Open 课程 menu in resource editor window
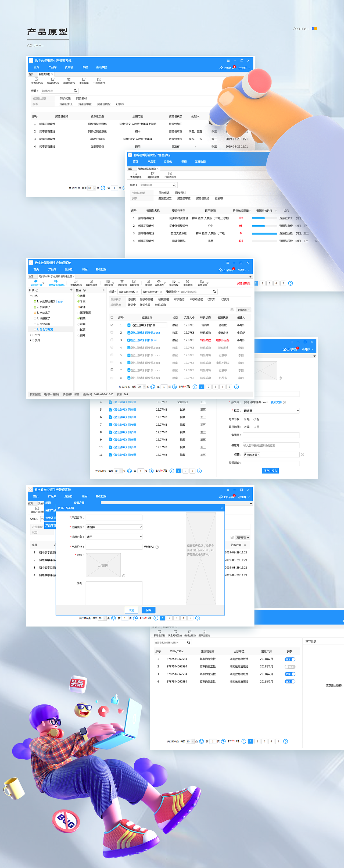Screen dimensions: 344x868 pos(85,269)
